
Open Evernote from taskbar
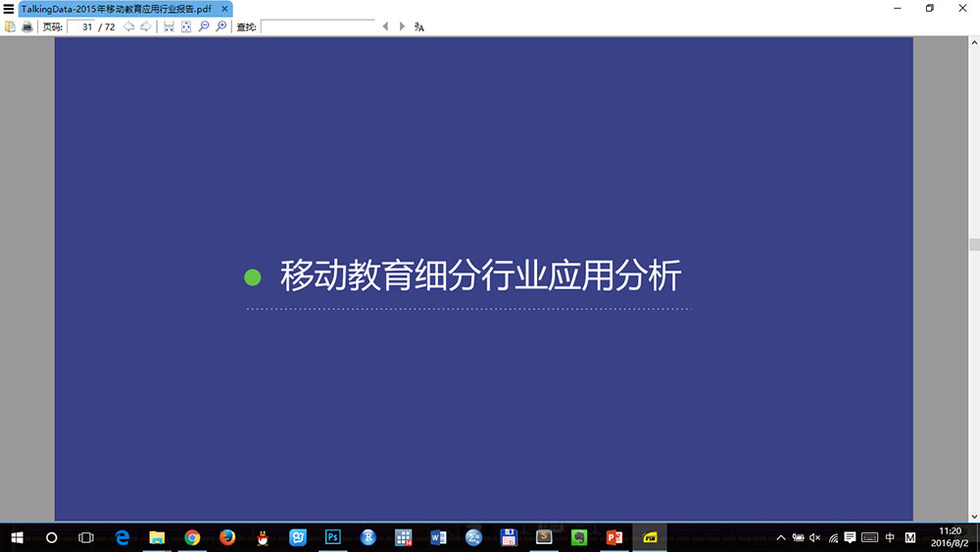point(579,537)
